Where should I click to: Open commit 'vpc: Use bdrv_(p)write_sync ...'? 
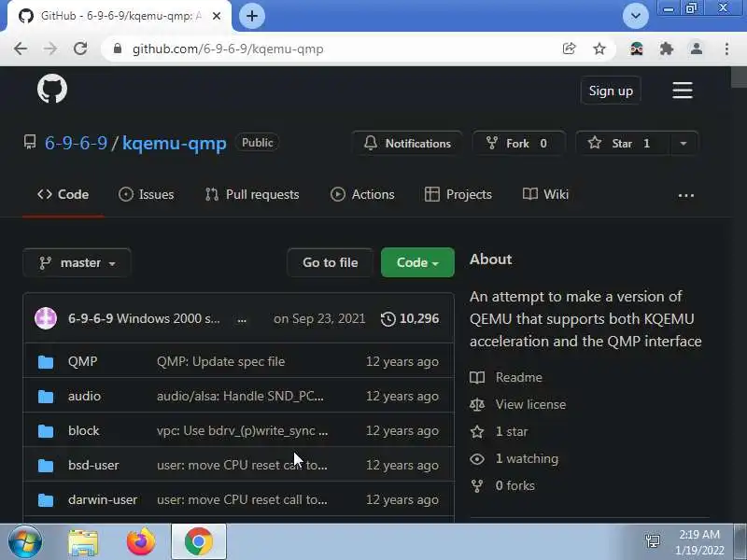[x=242, y=430]
